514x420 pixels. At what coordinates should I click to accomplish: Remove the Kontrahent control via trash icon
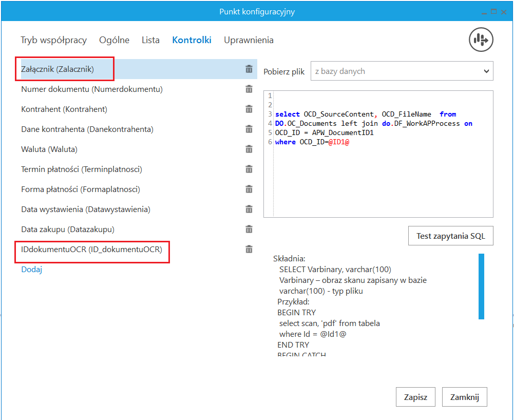point(249,109)
